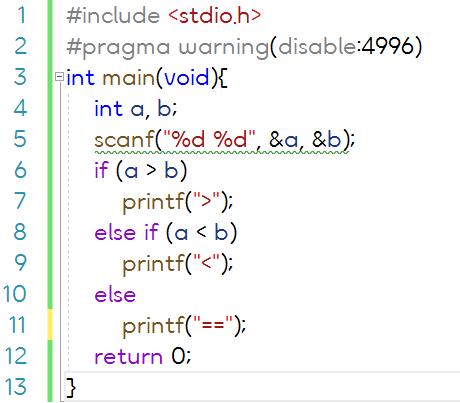460x403 pixels.
Task: Click the "%d %d" format string
Action: [x=209, y=139]
